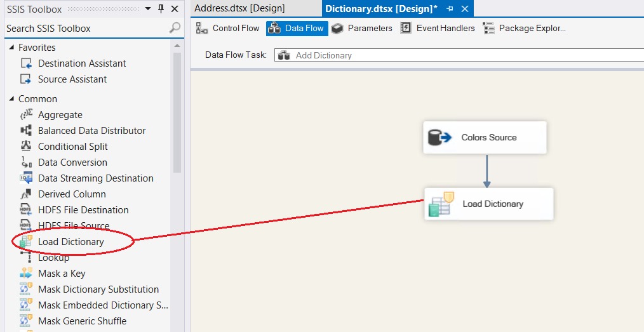Click the Derived Column fx icon
This screenshot has height=332, width=644.
[x=26, y=194]
